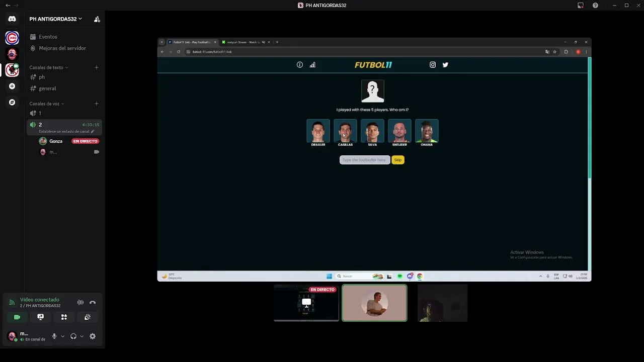Click the yellow Skip button

[x=398, y=160]
